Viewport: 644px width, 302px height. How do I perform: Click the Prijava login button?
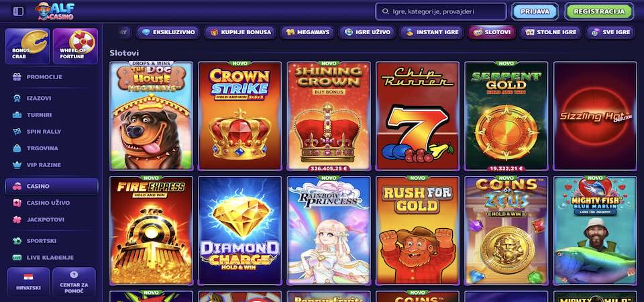[535, 11]
